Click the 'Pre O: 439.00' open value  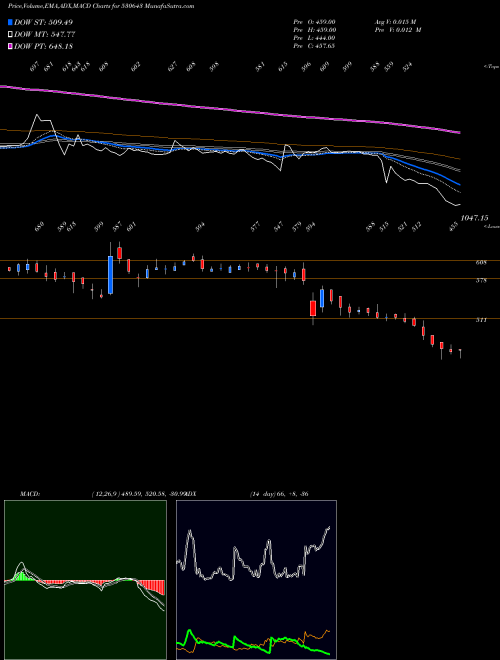click(314, 22)
